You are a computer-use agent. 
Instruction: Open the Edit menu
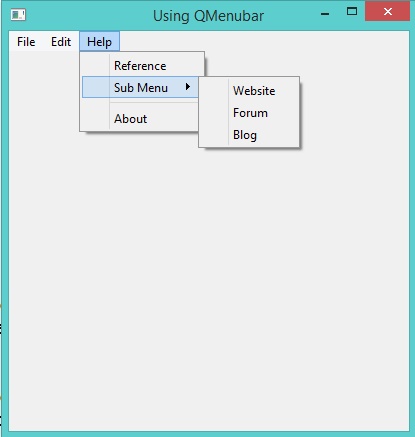pos(61,42)
